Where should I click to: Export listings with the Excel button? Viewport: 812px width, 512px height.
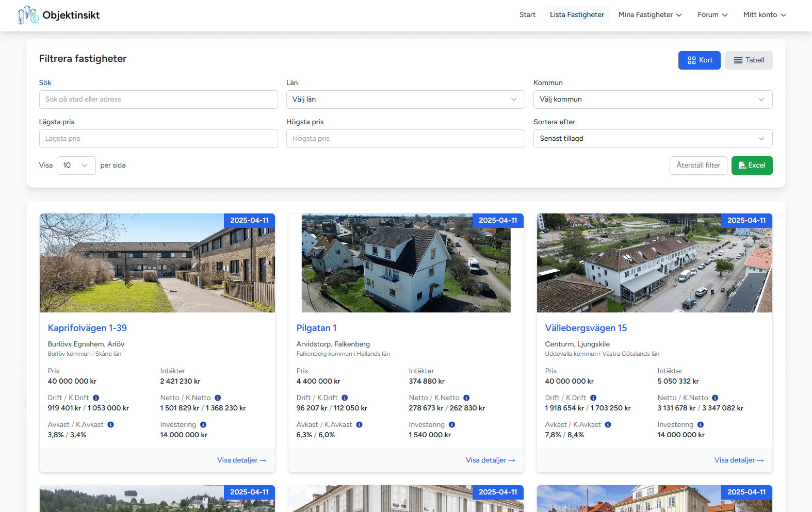[x=752, y=166]
